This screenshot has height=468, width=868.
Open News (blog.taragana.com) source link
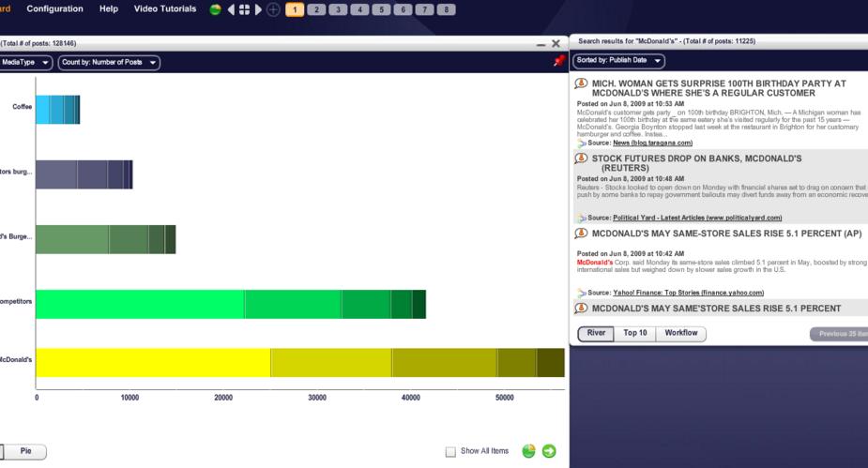pos(653,143)
